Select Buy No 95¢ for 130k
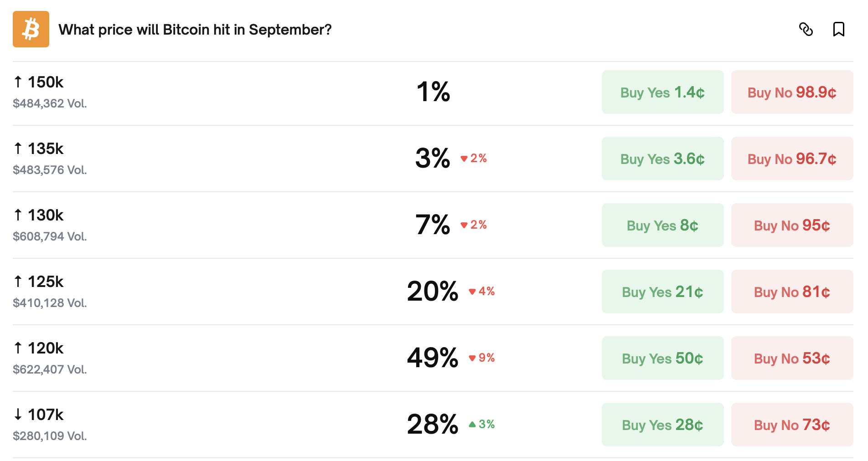Screen dimensions: 868x461 [x=791, y=225]
